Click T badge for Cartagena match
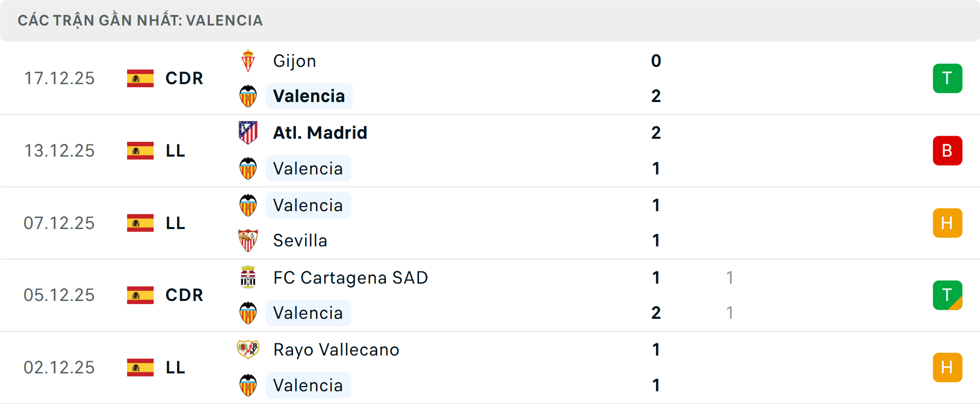This screenshot has width=980, height=404. point(947,295)
